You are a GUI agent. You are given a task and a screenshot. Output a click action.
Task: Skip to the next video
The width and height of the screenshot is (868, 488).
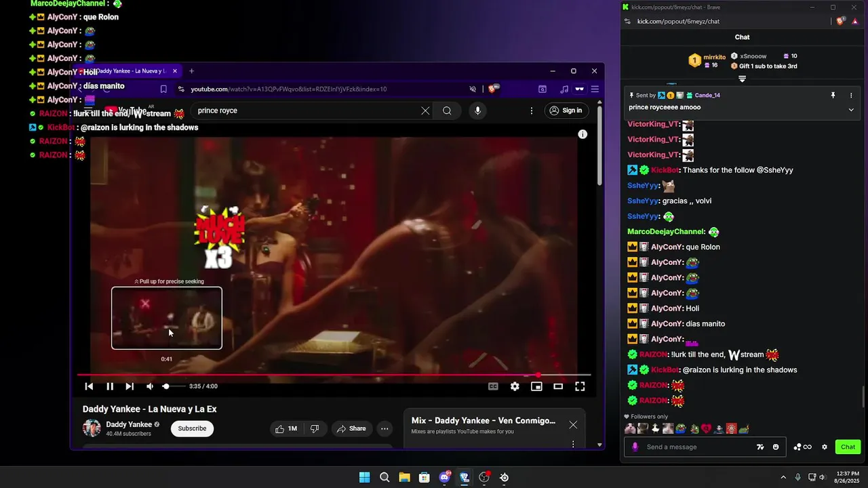[x=130, y=386]
